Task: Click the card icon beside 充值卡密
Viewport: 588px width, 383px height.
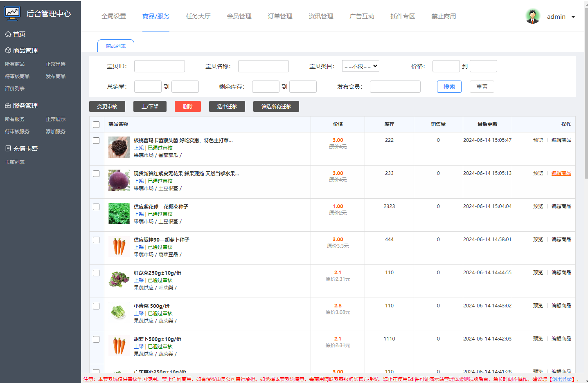Action: click(8, 148)
